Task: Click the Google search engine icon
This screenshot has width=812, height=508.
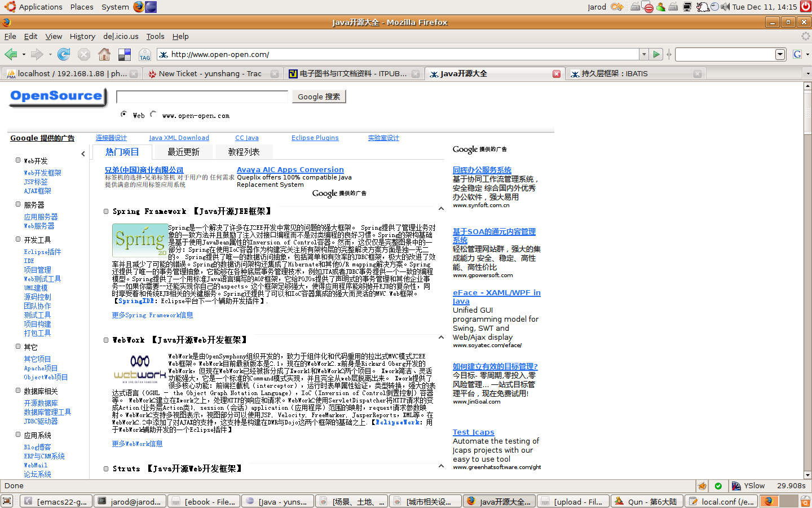Action: 797,54
